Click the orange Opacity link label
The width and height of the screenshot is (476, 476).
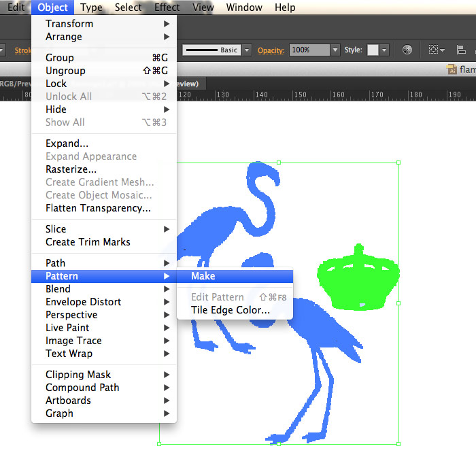[x=271, y=50]
